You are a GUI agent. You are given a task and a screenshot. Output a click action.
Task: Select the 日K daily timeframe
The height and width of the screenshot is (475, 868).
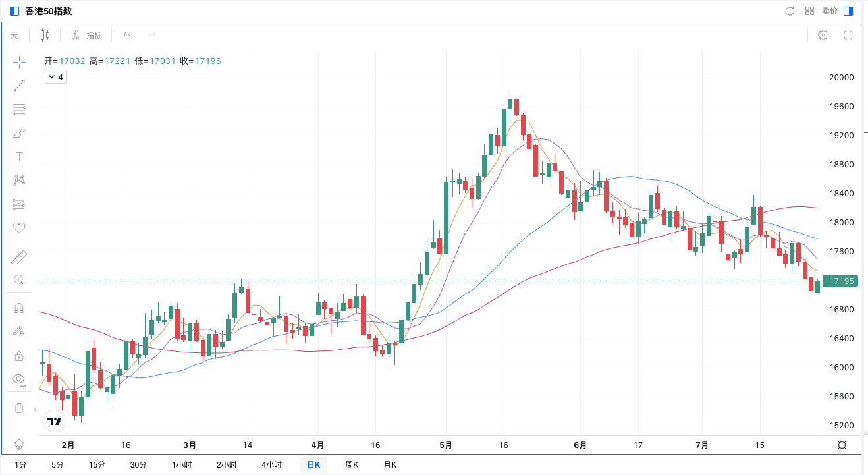pyautogui.click(x=313, y=464)
